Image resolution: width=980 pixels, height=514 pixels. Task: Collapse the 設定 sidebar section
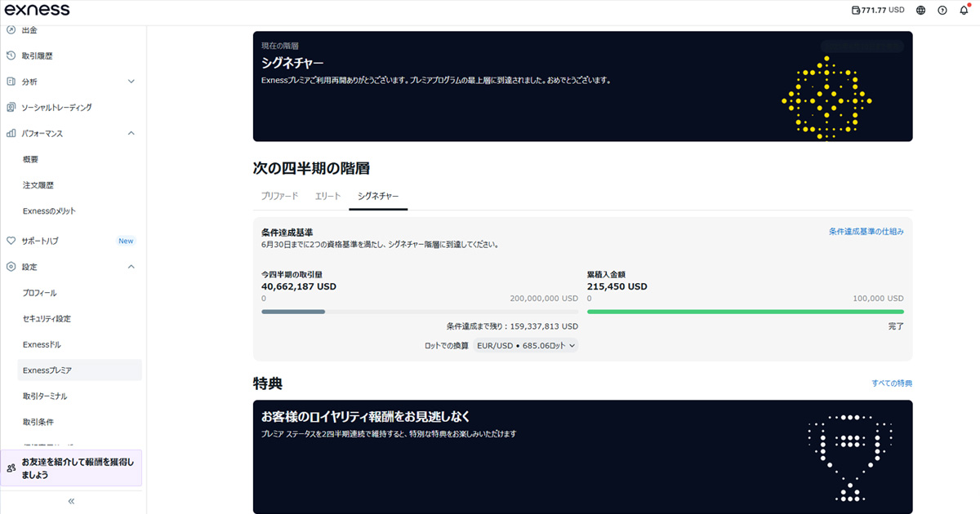click(131, 267)
